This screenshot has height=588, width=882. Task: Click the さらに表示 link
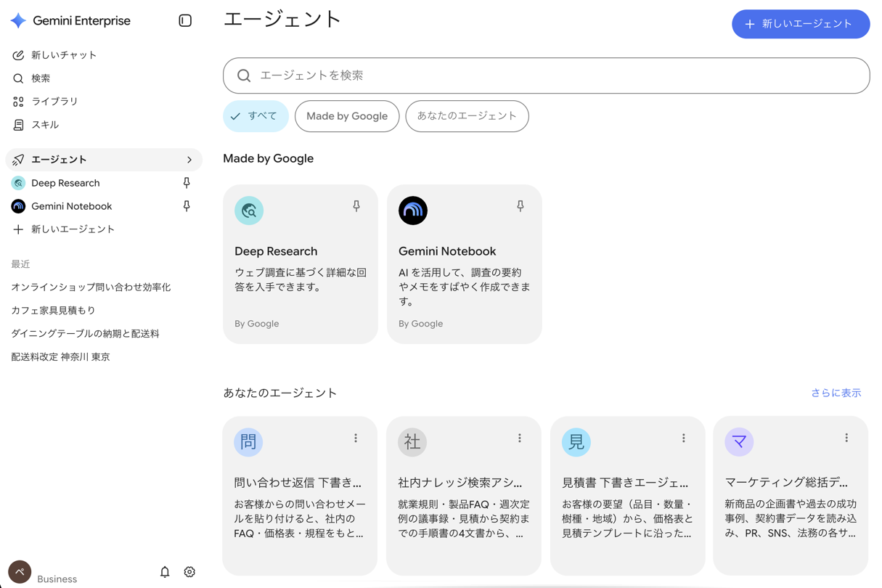tap(836, 393)
